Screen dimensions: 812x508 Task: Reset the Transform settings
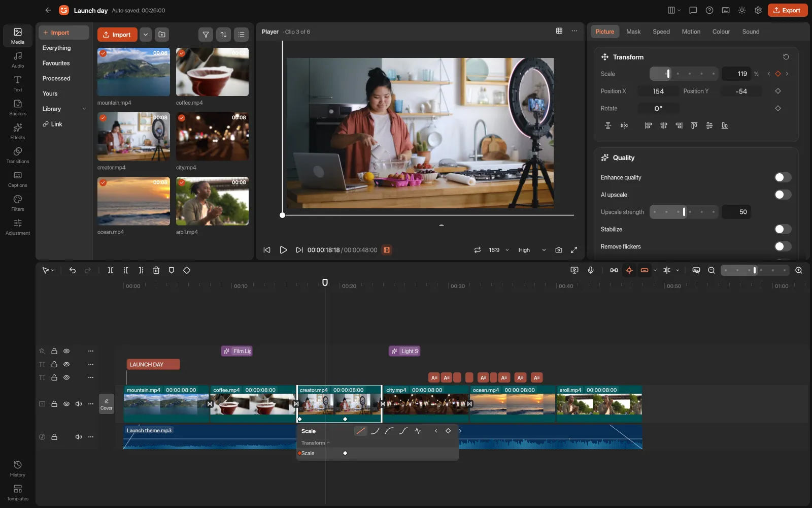pyautogui.click(x=786, y=57)
